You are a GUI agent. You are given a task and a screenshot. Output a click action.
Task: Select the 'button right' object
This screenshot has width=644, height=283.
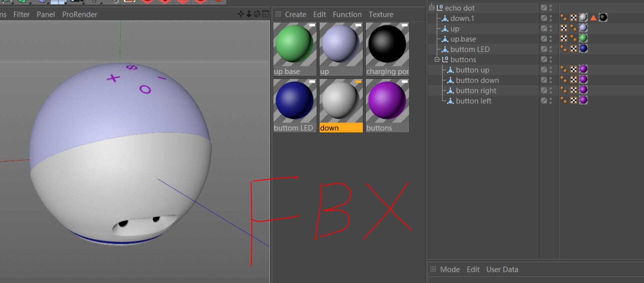pyautogui.click(x=476, y=90)
